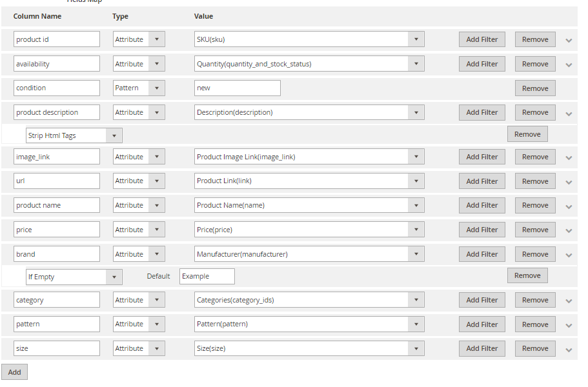Expand the chevron on the category row
Screen dimensions: 588x387
(569, 301)
